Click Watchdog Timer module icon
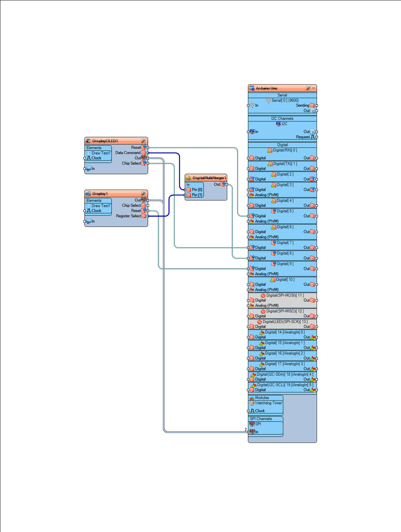Screen dimensions: 401x532 pos(252,403)
